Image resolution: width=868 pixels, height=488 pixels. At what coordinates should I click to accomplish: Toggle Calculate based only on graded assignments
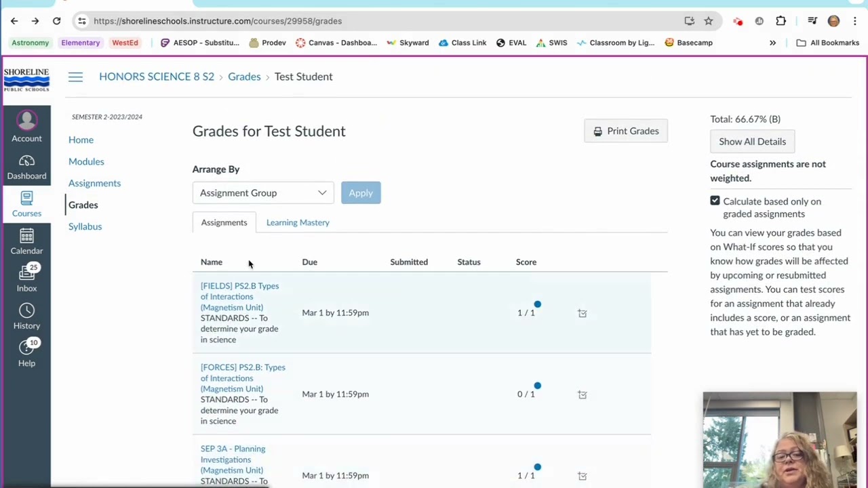click(x=715, y=201)
